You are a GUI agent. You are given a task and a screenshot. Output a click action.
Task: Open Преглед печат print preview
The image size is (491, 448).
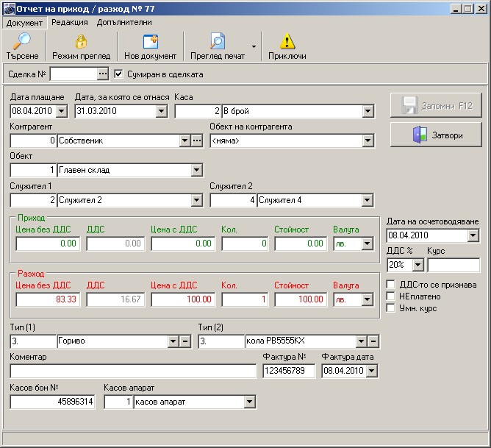pos(218,41)
